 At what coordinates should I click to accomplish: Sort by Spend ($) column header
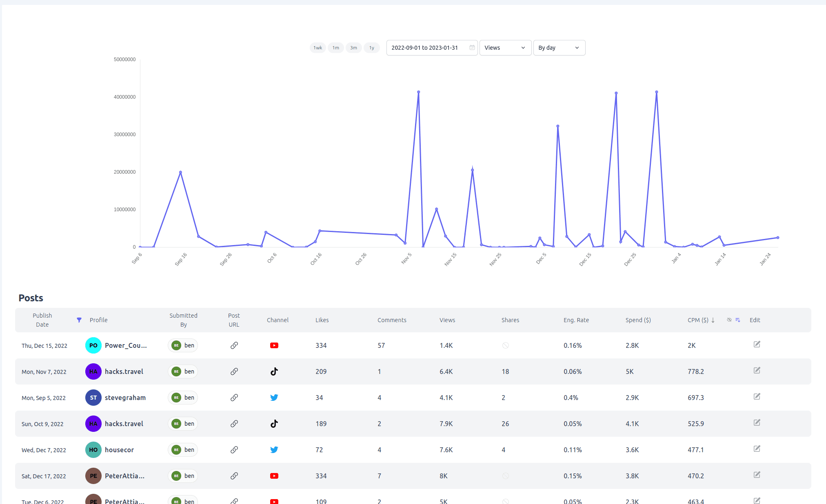[x=638, y=320]
